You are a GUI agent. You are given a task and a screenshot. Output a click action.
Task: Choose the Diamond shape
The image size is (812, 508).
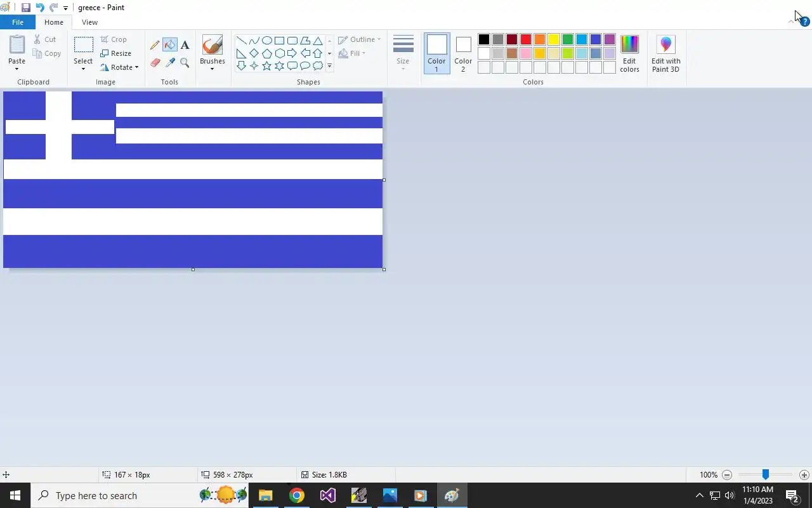[254, 53]
